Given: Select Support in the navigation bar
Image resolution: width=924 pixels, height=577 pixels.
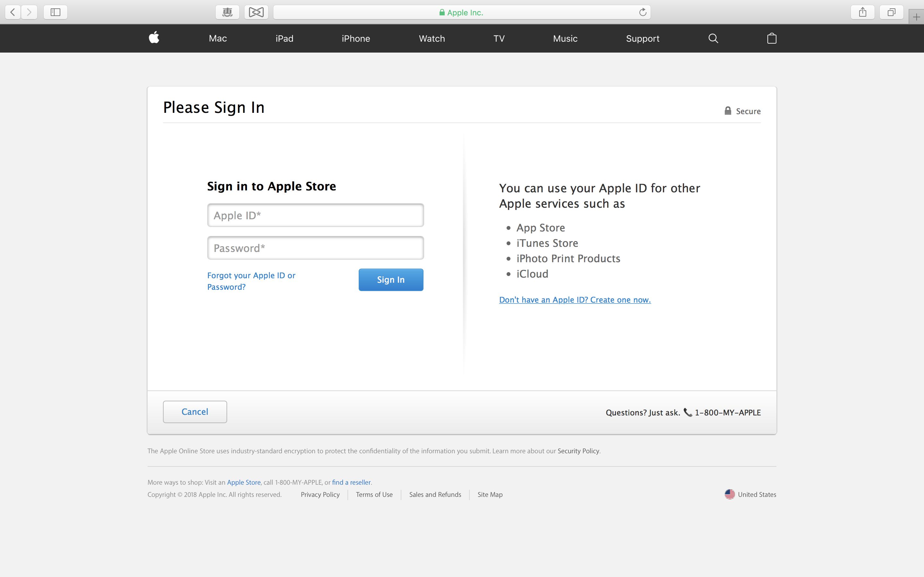Looking at the screenshot, I should click(643, 38).
